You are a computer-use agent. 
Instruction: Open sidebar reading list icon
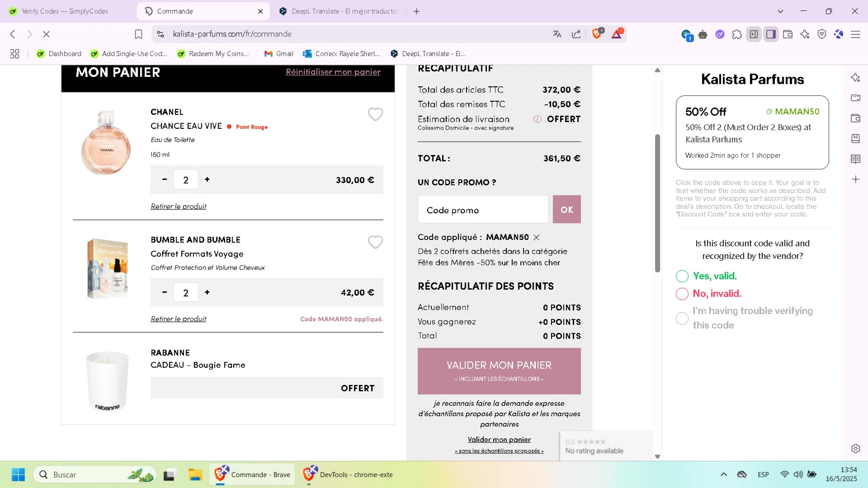click(855, 159)
